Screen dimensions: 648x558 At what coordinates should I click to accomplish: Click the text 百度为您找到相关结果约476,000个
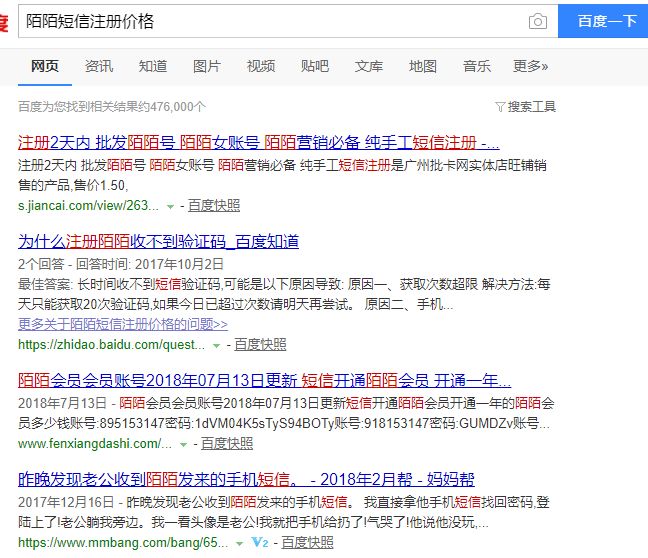(112, 107)
